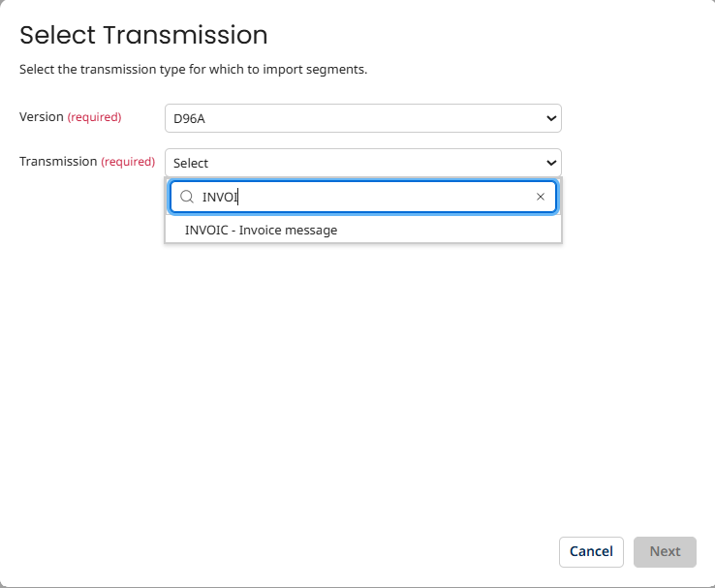The width and height of the screenshot is (715, 588).
Task: Collapse Transmission list via its chevron arrow
Action: pyautogui.click(x=551, y=163)
